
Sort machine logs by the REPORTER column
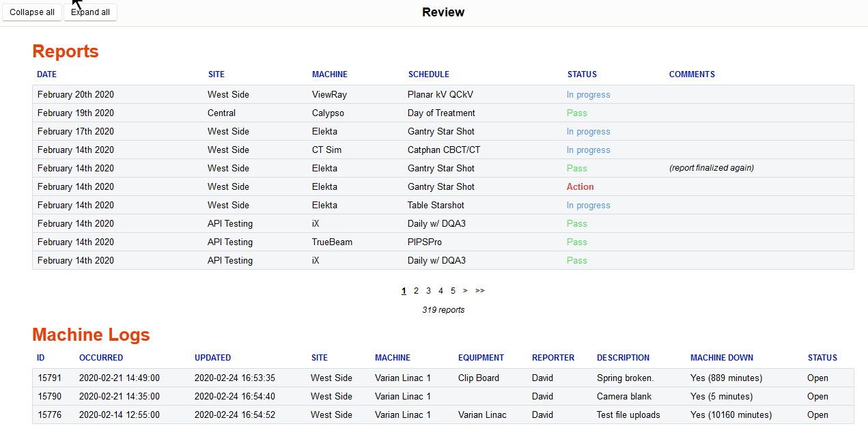(x=552, y=357)
